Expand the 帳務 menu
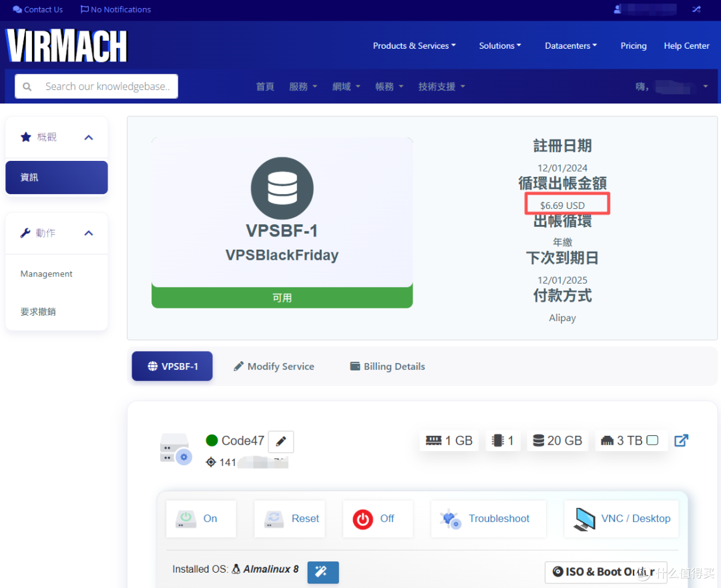 click(x=389, y=86)
